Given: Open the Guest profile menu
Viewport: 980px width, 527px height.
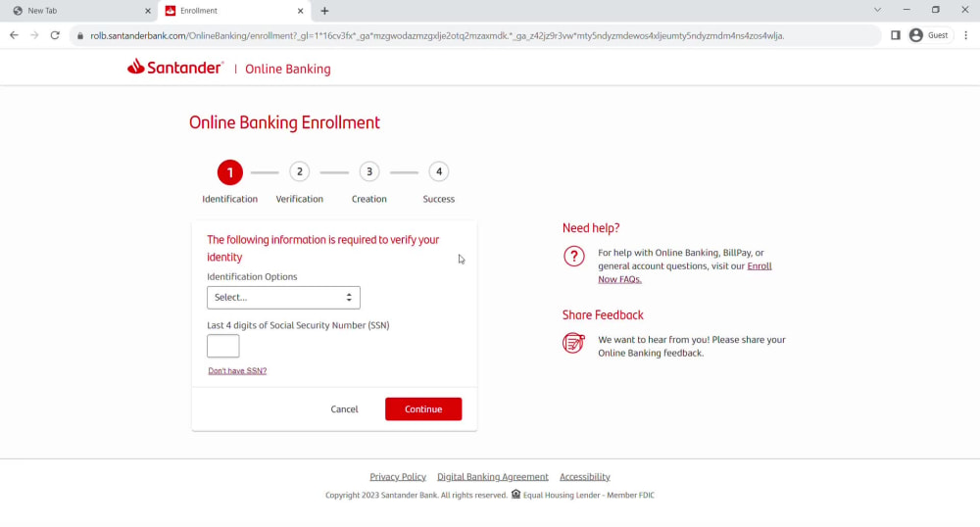Looking at the screenshot, I should click(x=930, y=35).
